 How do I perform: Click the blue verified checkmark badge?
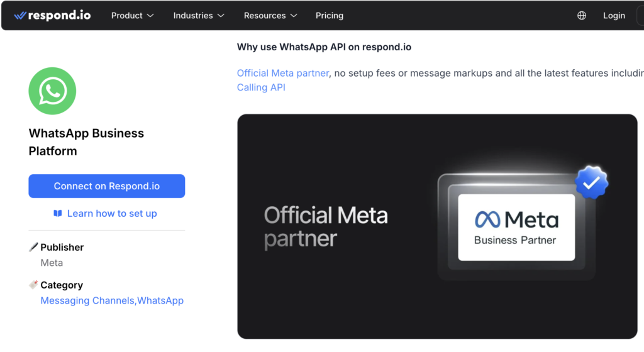(x=591, y=182)
